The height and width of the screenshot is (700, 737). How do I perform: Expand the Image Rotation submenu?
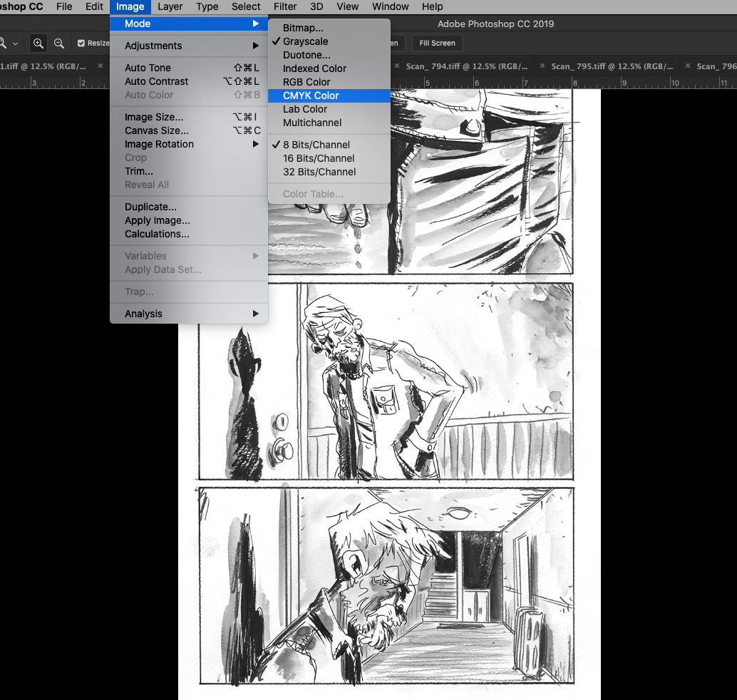(x=189, y=144)
